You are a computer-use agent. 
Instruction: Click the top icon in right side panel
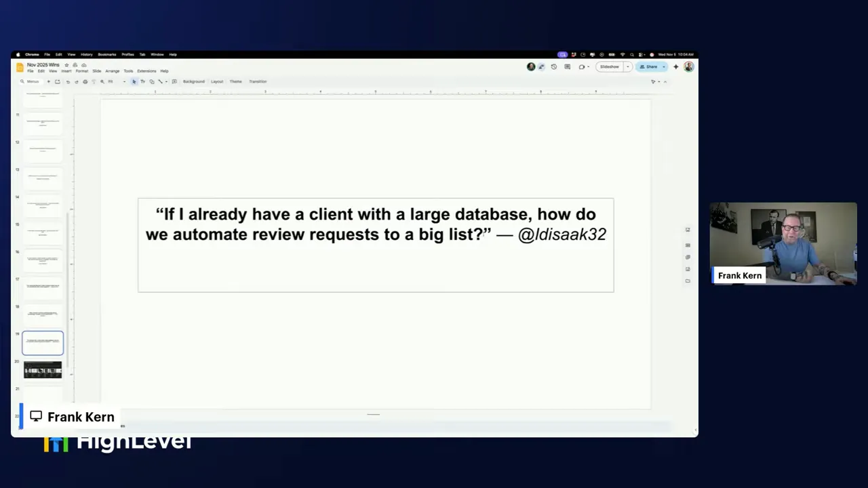688,230
